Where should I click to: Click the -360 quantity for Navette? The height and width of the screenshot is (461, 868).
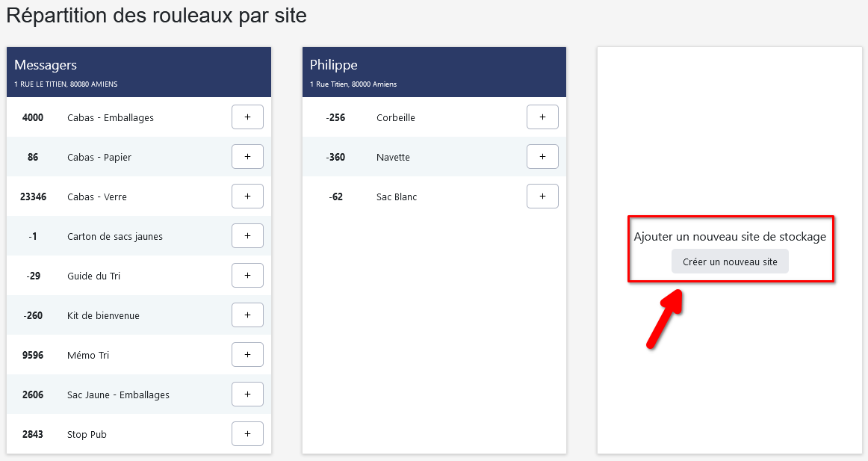(336, 158)
